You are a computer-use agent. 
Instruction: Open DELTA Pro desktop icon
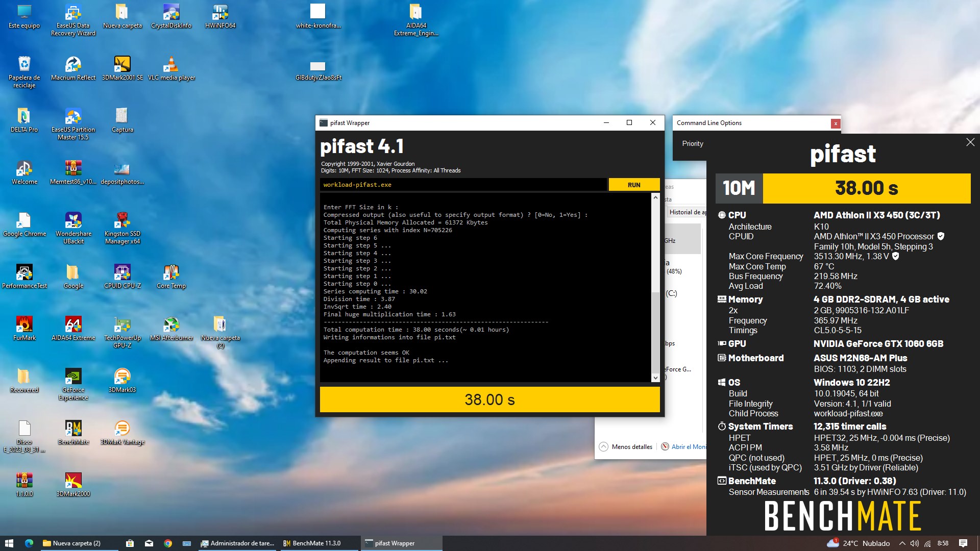[x=24, y=120]
